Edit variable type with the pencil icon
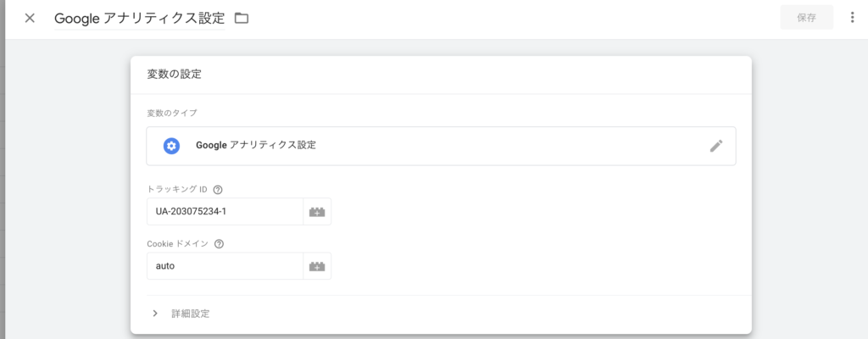Image resolution: width=868 pixels, height=339 pixels. [x=716, y=146]
